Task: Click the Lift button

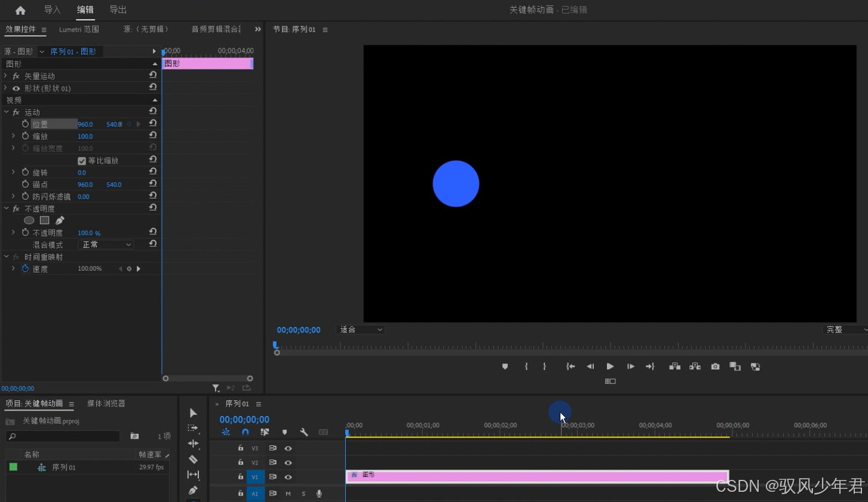Action: [675, 366]
